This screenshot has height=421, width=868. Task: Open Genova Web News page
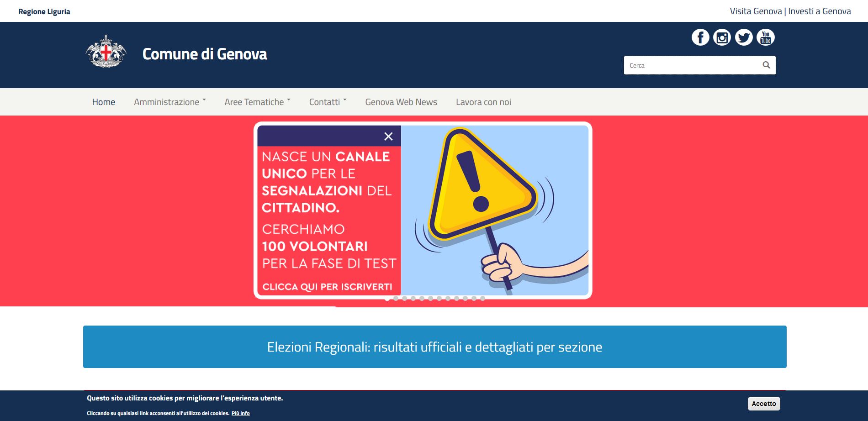pos(401,102)
